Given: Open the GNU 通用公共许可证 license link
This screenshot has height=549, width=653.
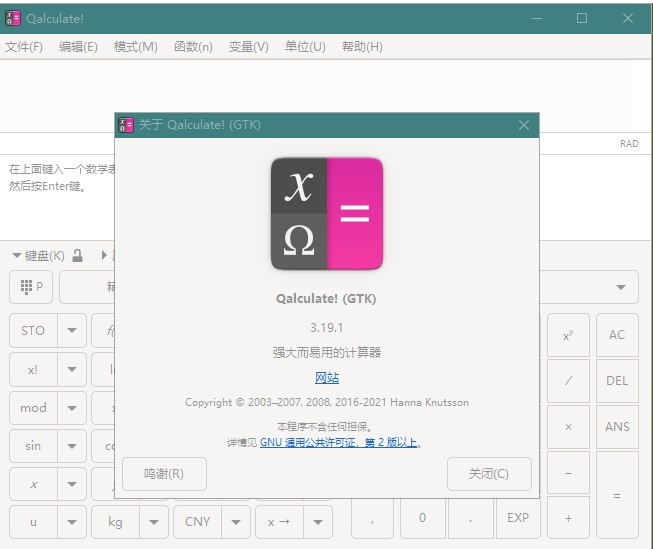Looking at the screenshot, I should point(339,442).
